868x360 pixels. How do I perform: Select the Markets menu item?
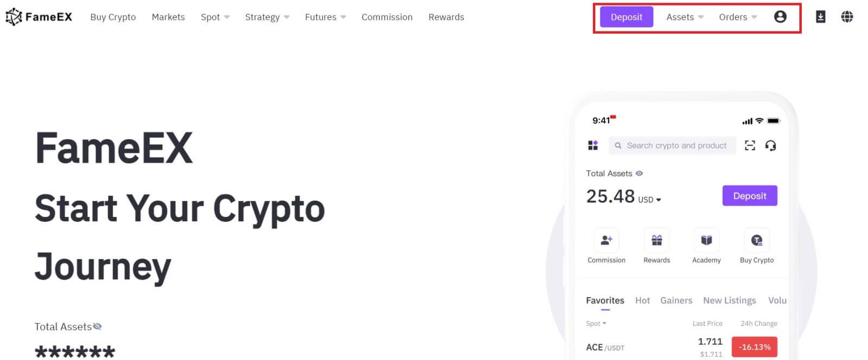coord(168,17)
